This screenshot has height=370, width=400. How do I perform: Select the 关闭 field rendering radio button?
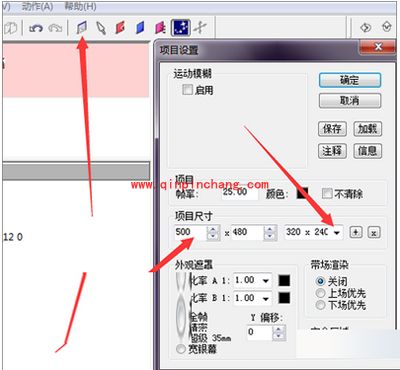(320, 281)
